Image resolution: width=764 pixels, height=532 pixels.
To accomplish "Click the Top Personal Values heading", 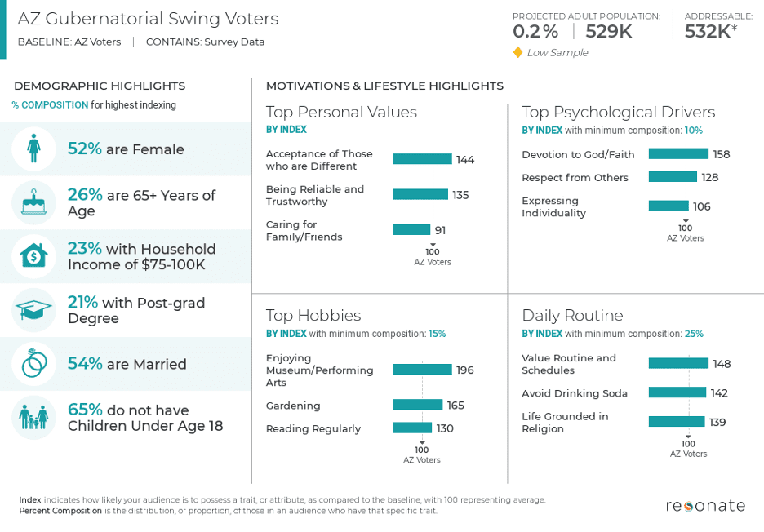I will point(341,113).
